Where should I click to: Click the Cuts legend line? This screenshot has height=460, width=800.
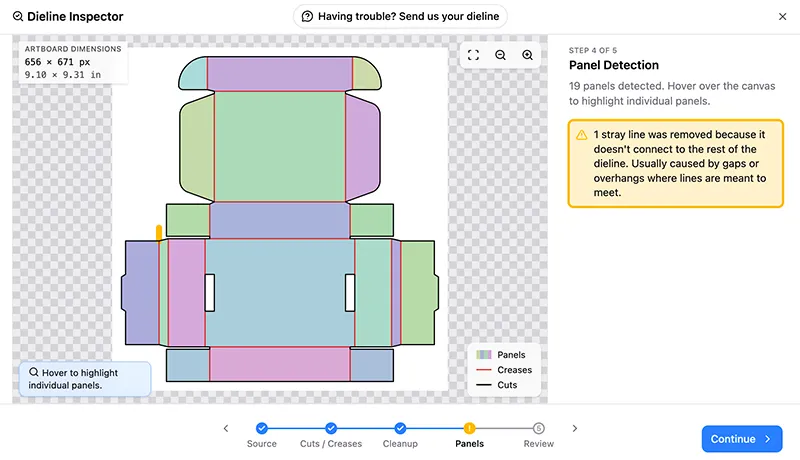click(484, 385)
